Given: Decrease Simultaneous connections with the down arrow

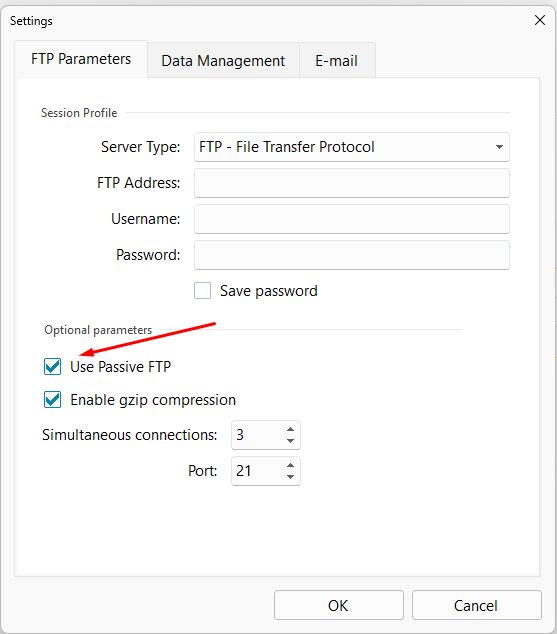Looking at the screenshot, I should click(290, 441).
